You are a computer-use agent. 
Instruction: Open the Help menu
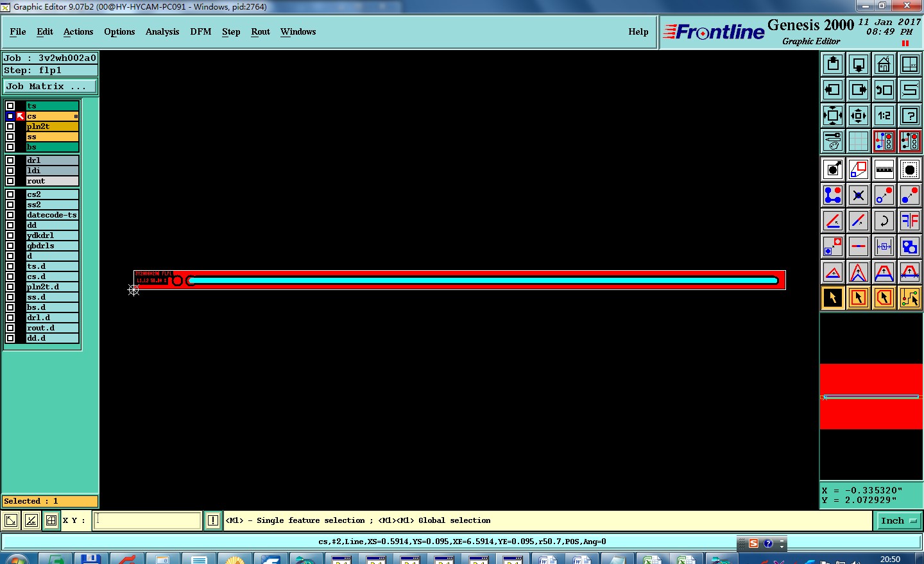pyautogui.click(x=638, y=31)
